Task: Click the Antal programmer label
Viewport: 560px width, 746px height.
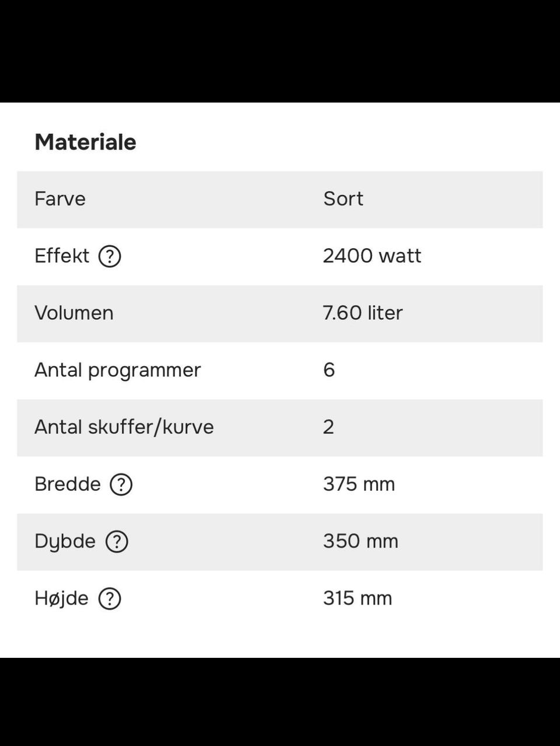Action: click(118, 369)
